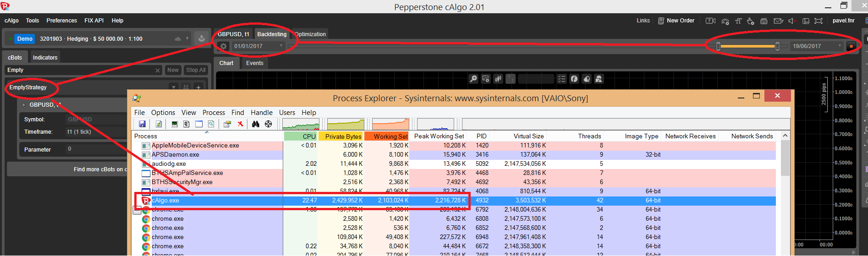Open the email envelope settings icon
868x256 pixels.
click(778, 21)
